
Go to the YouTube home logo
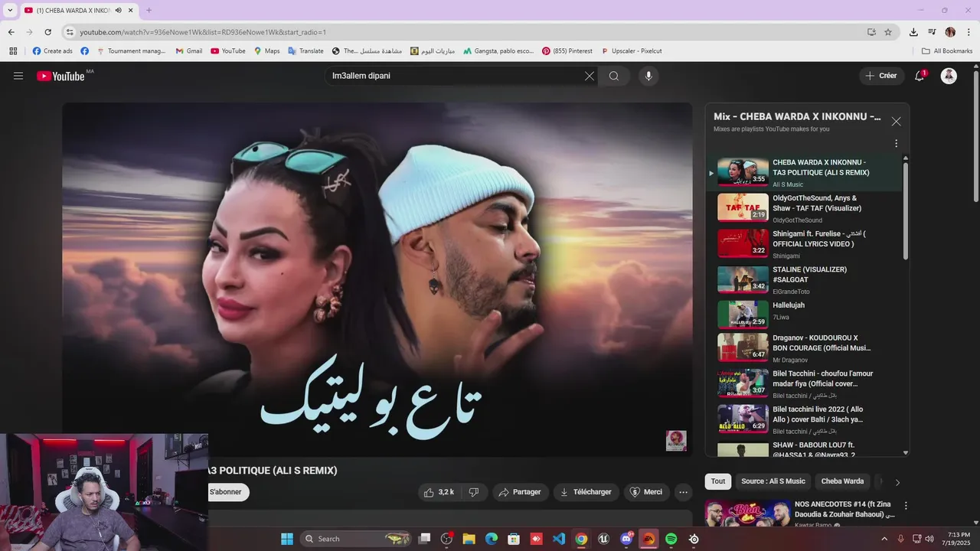tap(60, 76)
